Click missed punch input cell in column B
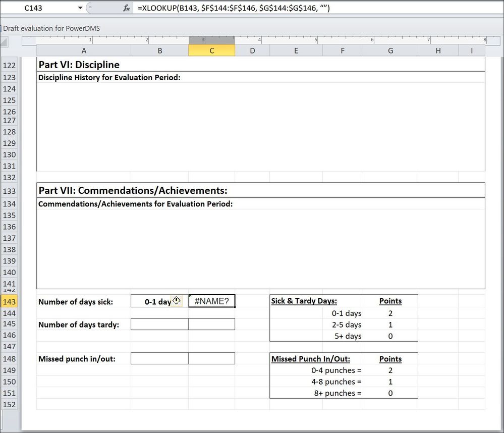This screenshot has width=504, height=433. [159, 358]
